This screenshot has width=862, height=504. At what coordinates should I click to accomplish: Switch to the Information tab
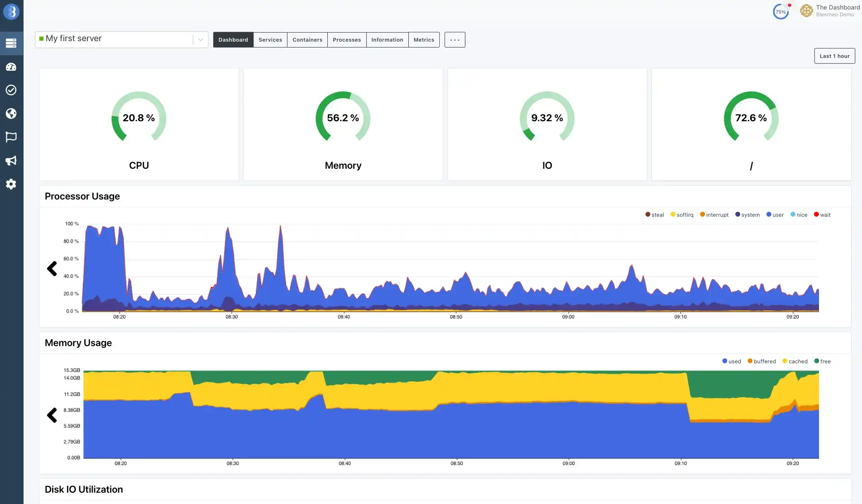[387, 40]
